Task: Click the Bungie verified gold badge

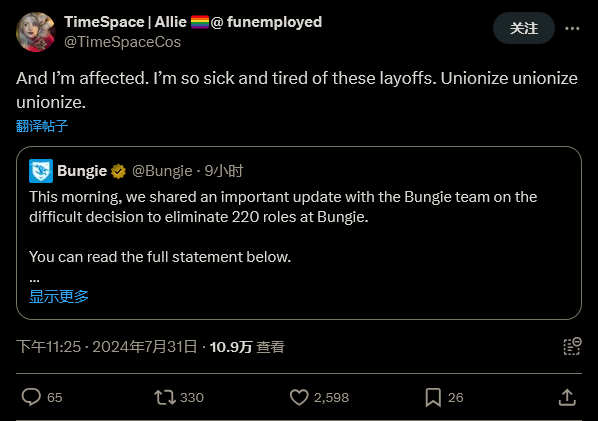Action: [x=118, y=171]
